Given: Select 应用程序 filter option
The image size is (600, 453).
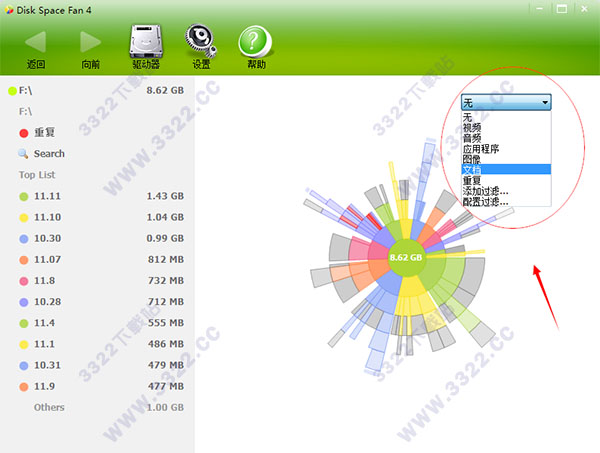Looking at the screenshot, I should point(506,148).
